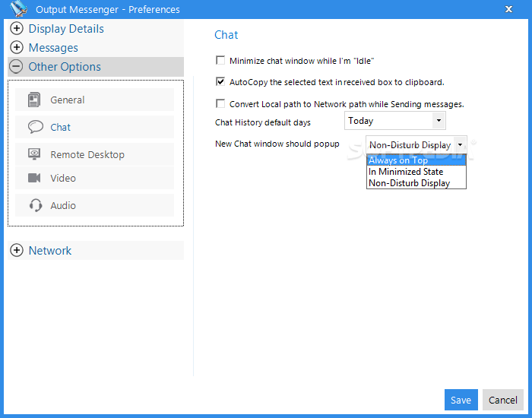Image resolution: width=532 pixels, height=418 pixels.
Task: Toggle New Chat window popup dropdown arrow
Action: [460, 145]
